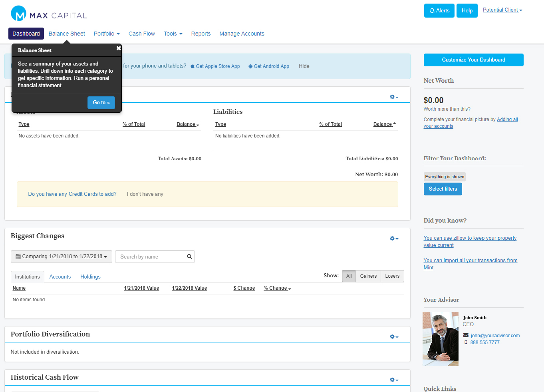
Task: Sort liabilities by Balance
Action: 385,124
